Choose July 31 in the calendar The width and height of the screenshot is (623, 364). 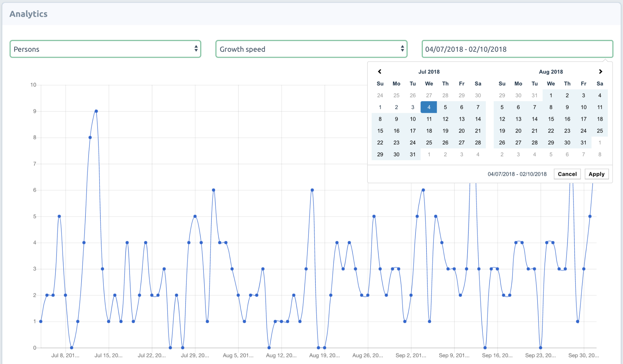coord(412,154)
